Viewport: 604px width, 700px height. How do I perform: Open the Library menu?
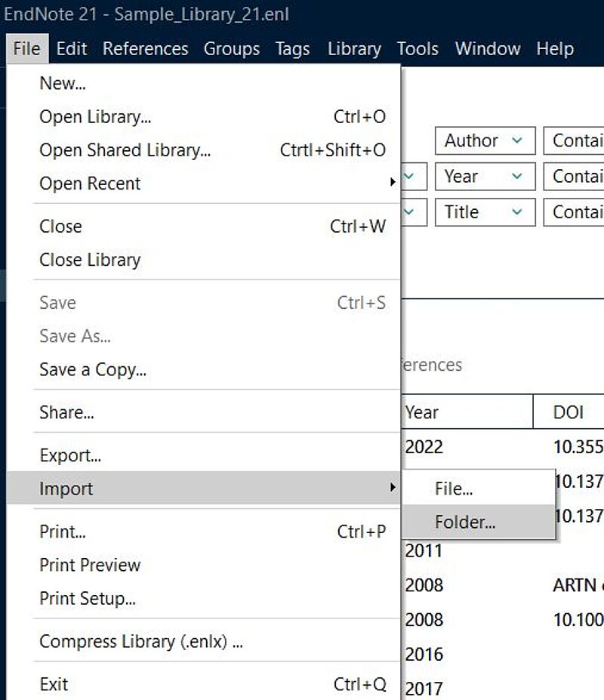click(x=354, y=48)
